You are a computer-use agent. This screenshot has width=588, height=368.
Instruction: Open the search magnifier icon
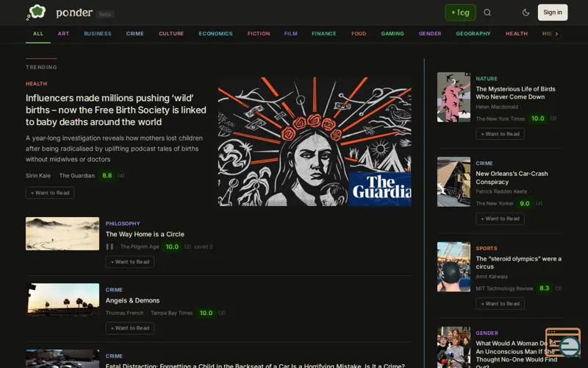pyautogui.click(x=487, y=13)
